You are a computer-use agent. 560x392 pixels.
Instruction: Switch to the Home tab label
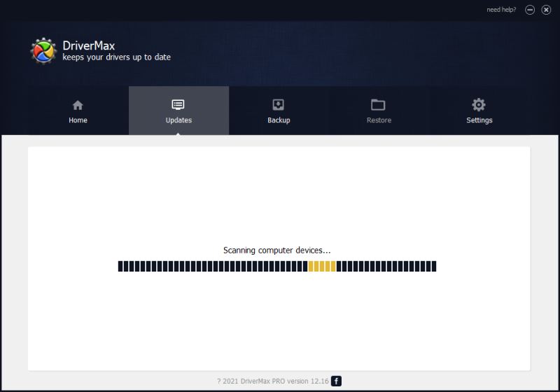[x=78, y=120]
